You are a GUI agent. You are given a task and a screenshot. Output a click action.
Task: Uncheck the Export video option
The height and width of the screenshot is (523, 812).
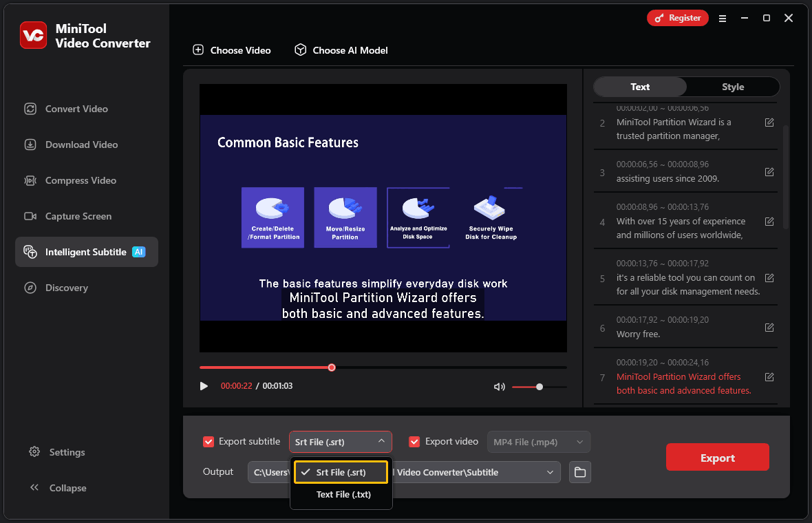(414, 441)
